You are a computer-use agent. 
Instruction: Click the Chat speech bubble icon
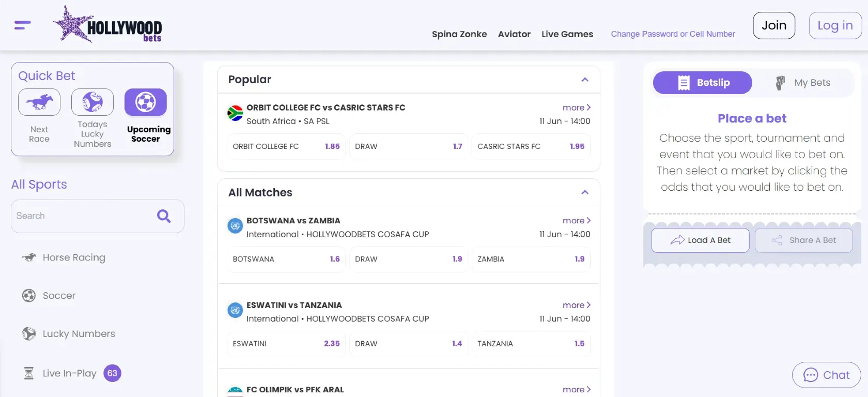click(x=811, y=375)
